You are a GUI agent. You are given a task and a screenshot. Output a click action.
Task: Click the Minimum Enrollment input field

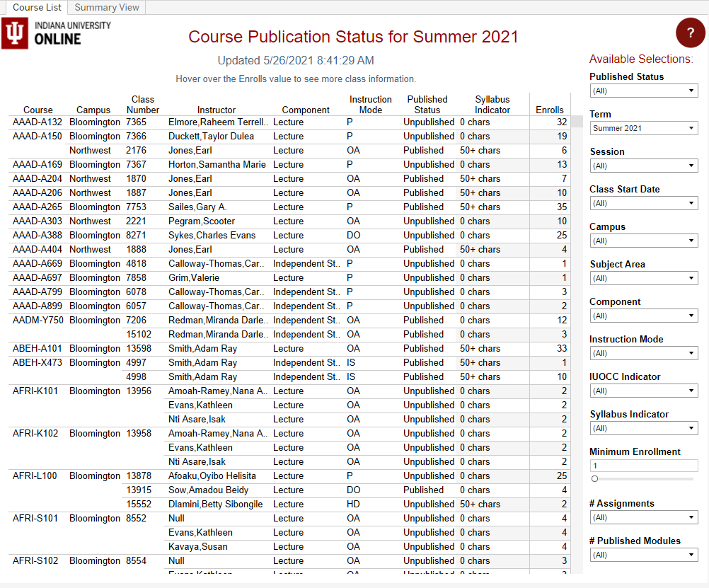coord(643,466)
